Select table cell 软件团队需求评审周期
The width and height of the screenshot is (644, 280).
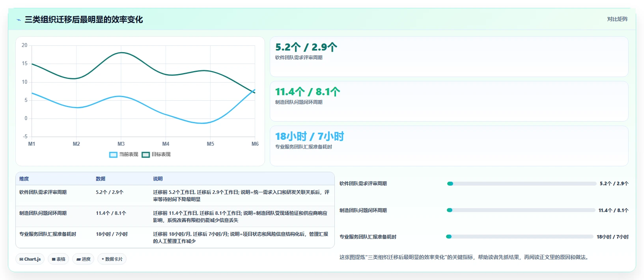click(x=43, y=192)
